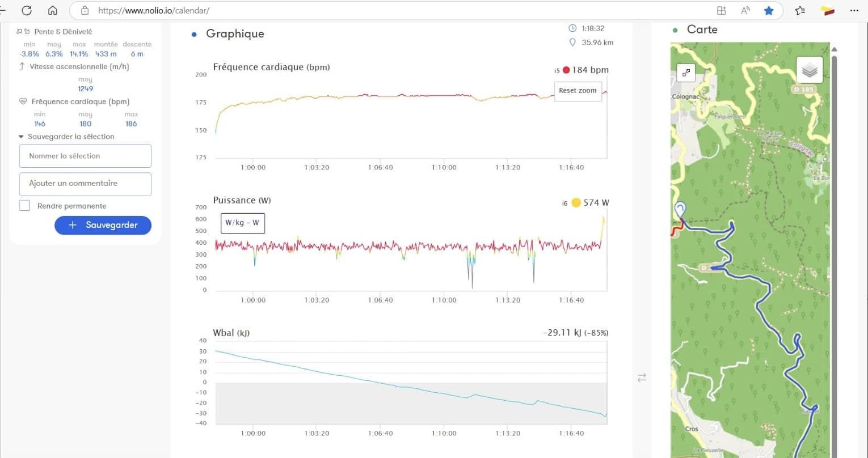Open browser settings and more menu
868x458 pixels.
coord(853,10)
